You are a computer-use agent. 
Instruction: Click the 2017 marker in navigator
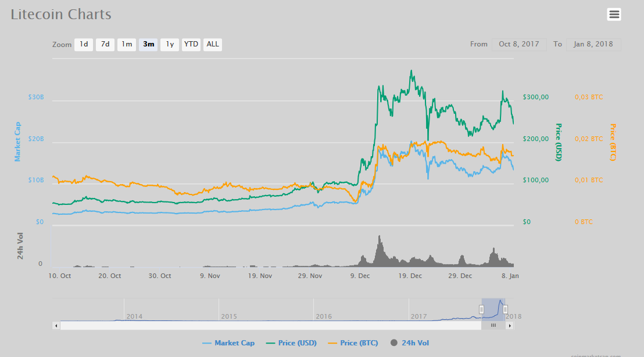coord(418,316)
